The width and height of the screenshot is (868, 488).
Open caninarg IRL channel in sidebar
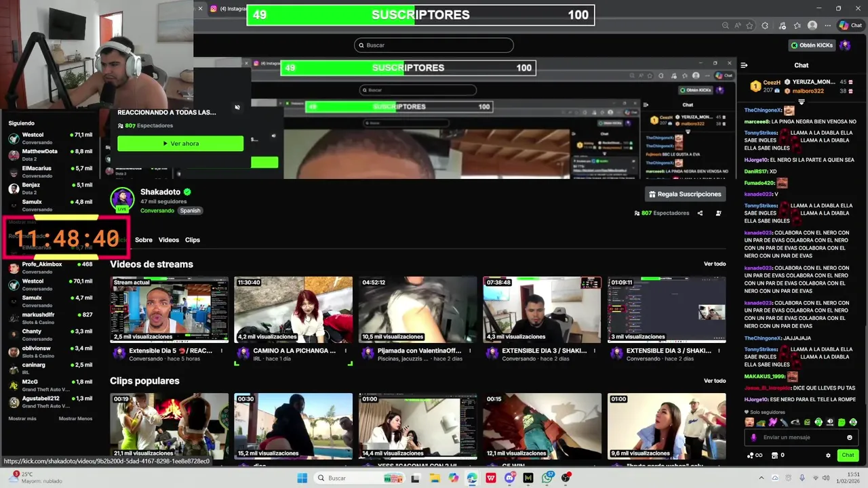pyautogui.click(x=50, y=368)
